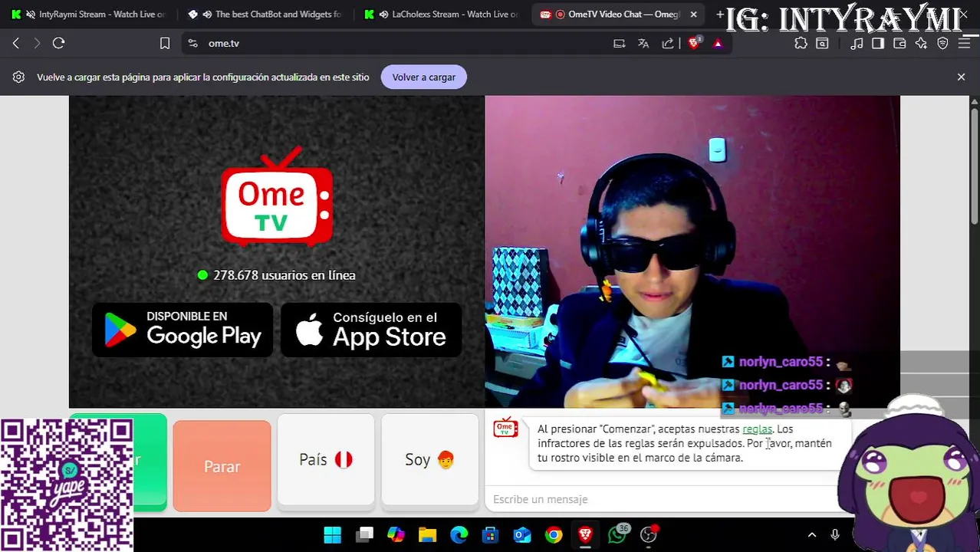Bookmark this page with the bookmark icon
The height and width of the screenshot is (552, 980).
click(x=165, y=44)
